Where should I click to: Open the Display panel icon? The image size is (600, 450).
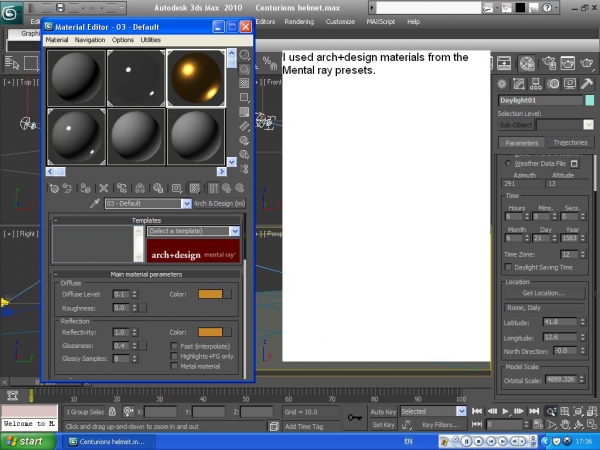(x=570, y=84)
